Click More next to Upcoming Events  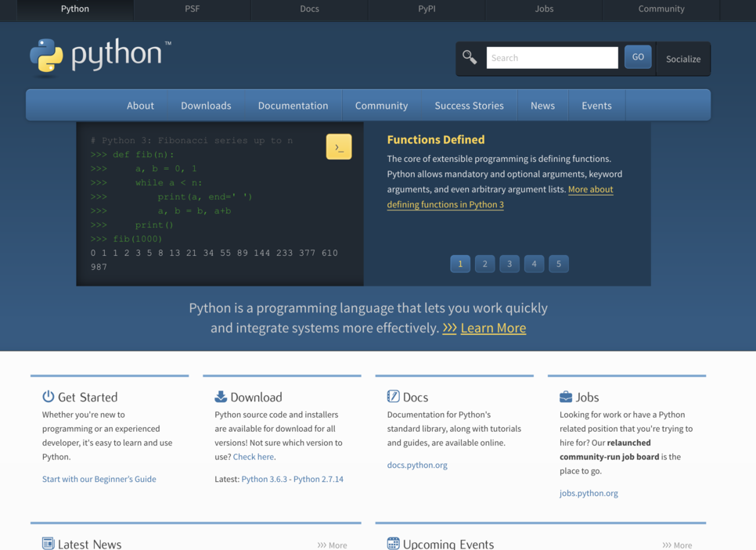677,545
